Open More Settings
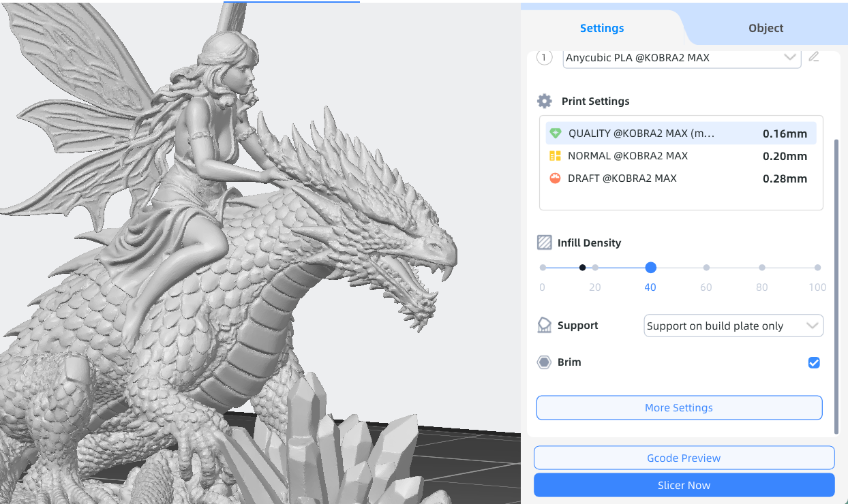The image size is (848, 504). point(679,408)
